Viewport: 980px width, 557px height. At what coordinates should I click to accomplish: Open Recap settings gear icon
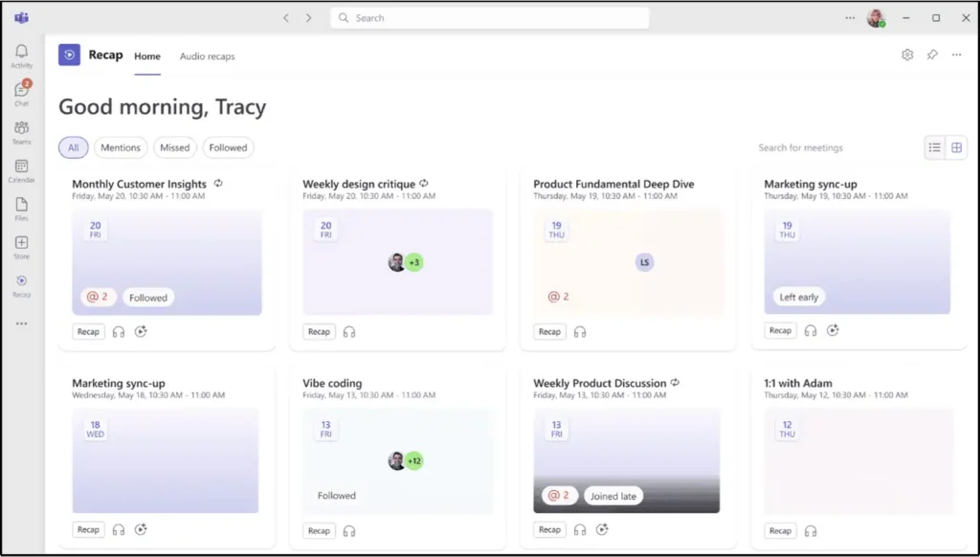tap(907, 55)
